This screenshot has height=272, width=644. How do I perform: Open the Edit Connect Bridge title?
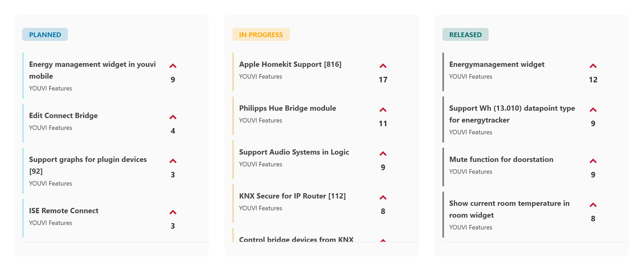(63, 116)
